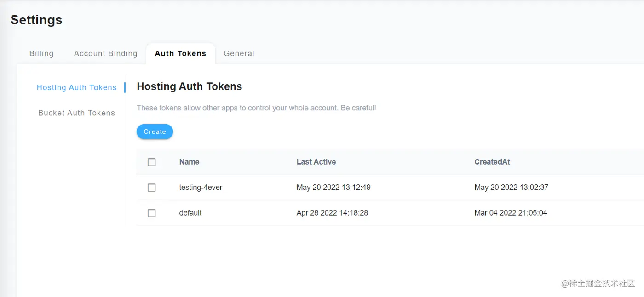
Task: Go to the General tab
Action: click(239, 53)
